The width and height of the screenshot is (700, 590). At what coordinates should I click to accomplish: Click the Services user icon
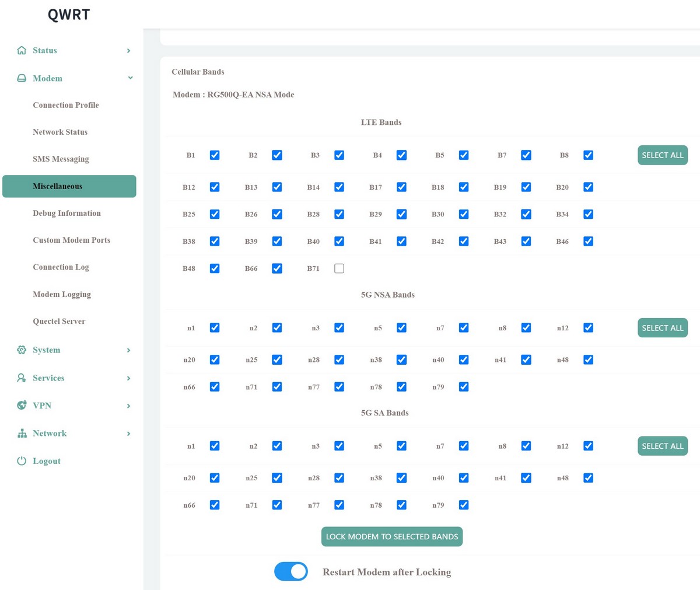pos(22,378)
